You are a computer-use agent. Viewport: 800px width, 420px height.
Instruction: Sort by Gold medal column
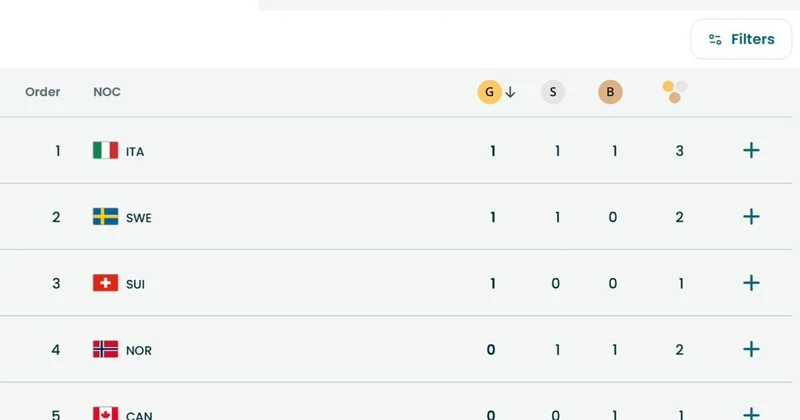pyautogui.click(x=489, y=92)
